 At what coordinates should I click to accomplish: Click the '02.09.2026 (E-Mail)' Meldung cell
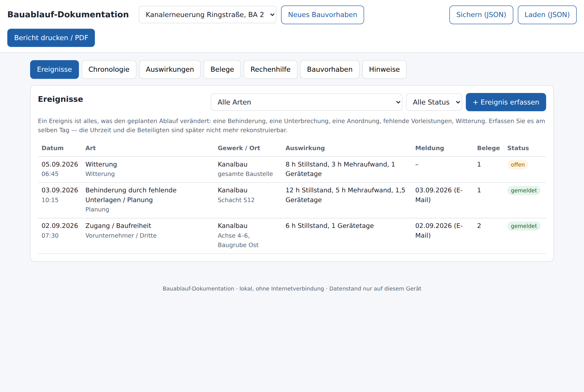(439, 231)
